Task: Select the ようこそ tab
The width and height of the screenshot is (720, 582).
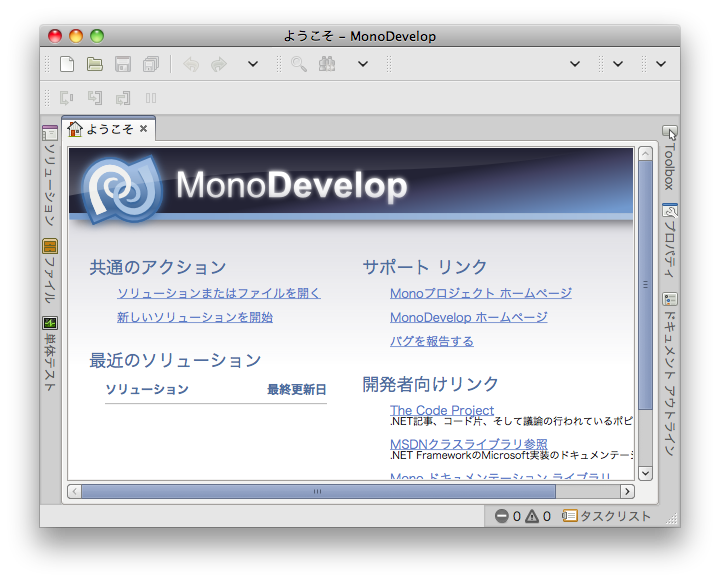Action: click(108, 129)
